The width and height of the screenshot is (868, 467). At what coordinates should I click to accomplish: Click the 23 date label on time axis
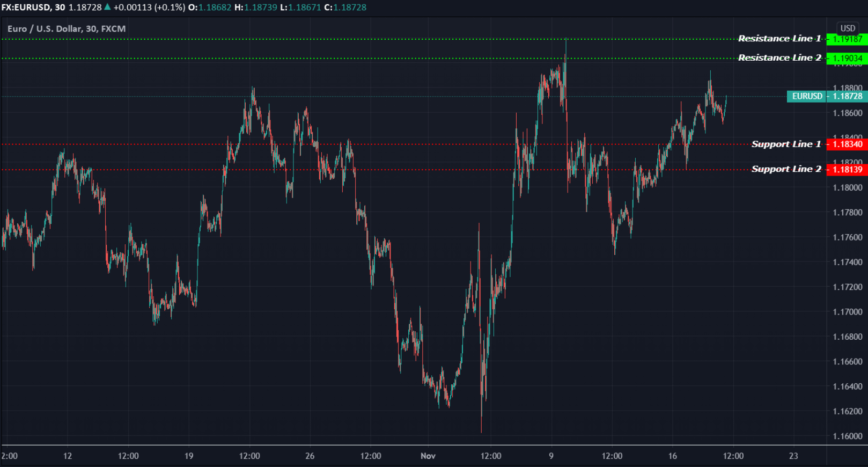[x=793, y=456]
